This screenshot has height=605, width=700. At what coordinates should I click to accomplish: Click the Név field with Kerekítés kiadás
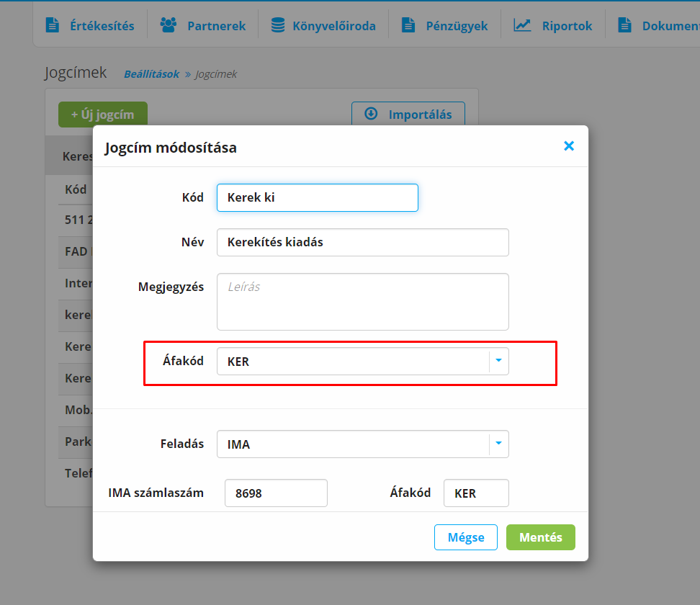click(x=362, y=242)
